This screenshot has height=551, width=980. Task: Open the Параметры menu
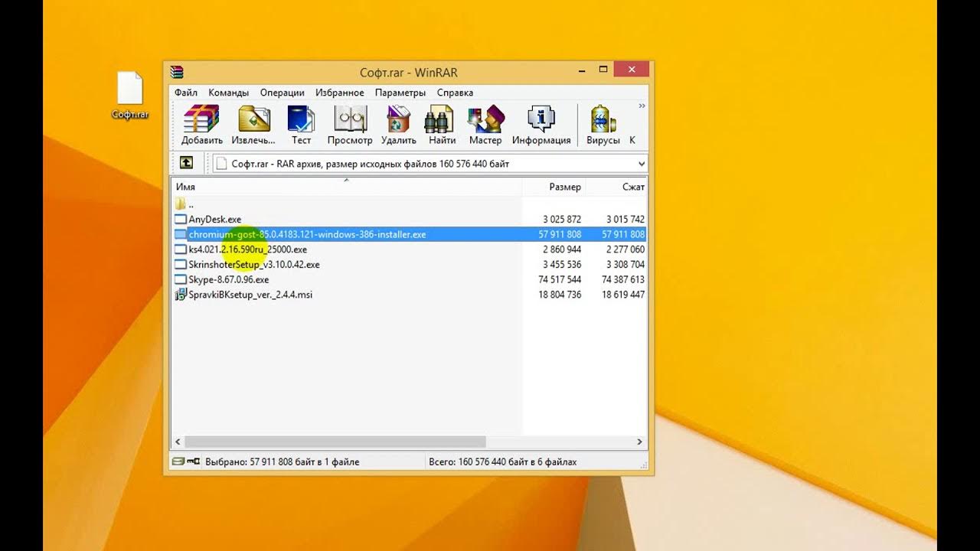(x=400, y=93)
